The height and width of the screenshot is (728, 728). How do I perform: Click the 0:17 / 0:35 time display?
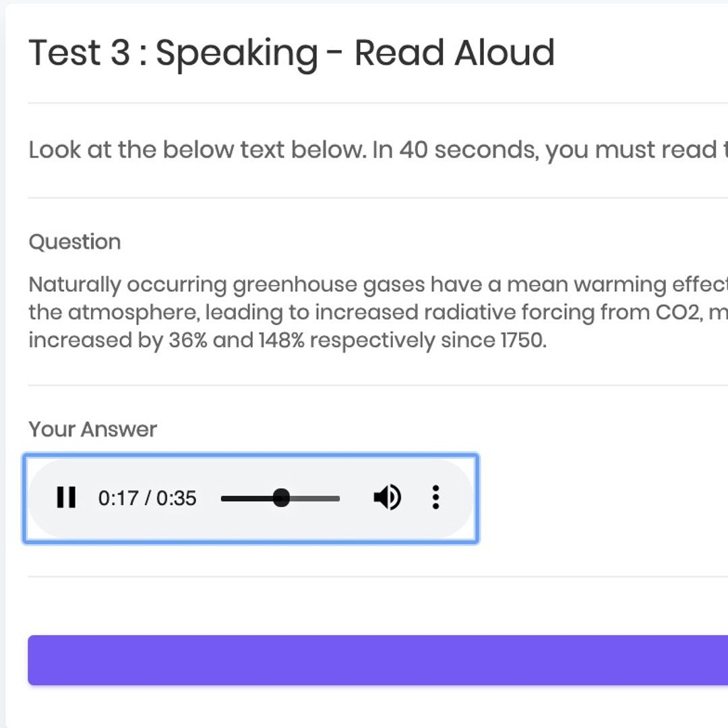[147, 498]
